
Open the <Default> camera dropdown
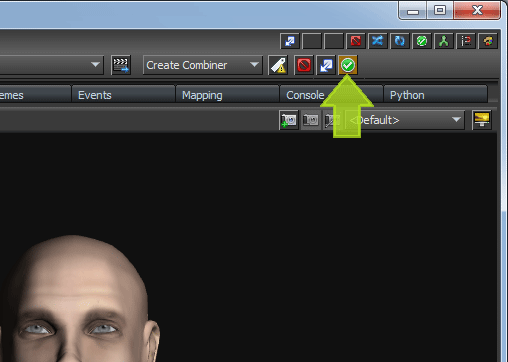coord(405,120)
